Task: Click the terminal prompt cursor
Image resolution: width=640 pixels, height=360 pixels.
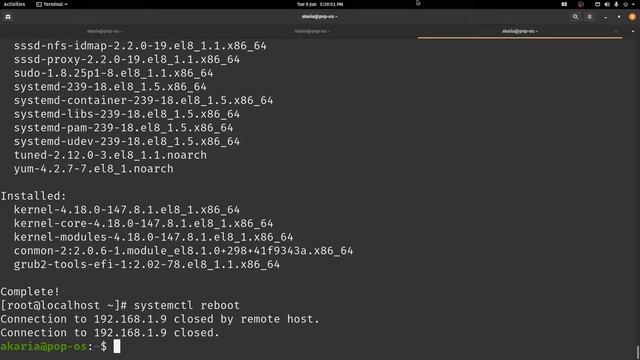Action: tap(117, 346)
